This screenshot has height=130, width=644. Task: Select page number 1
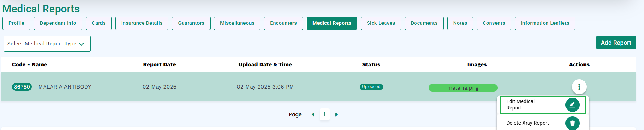point(324,114)
